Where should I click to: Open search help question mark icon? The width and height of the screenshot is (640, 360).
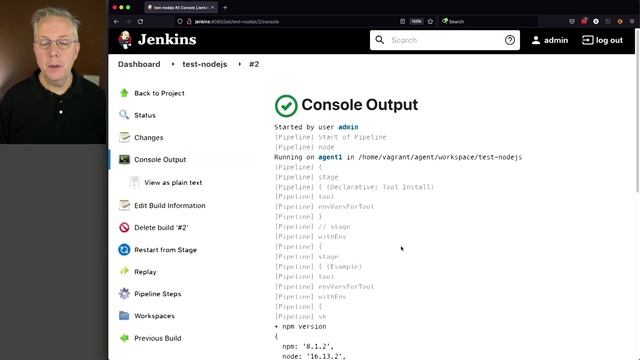(509, 40)
